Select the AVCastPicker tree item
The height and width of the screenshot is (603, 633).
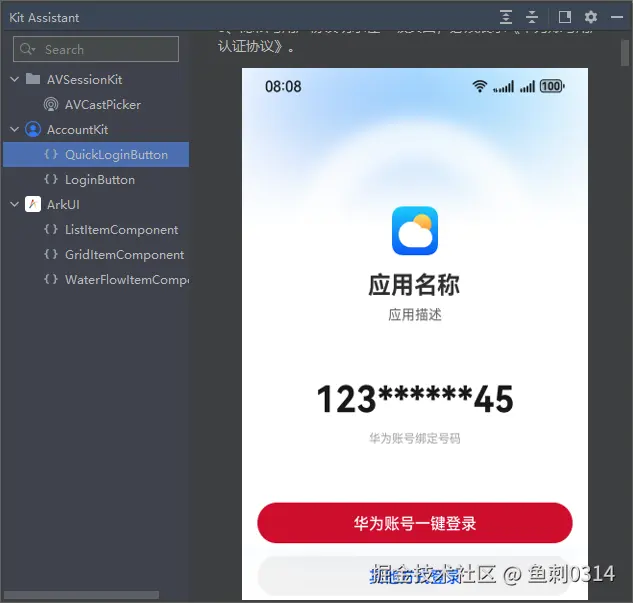click(x=96, y=105)
